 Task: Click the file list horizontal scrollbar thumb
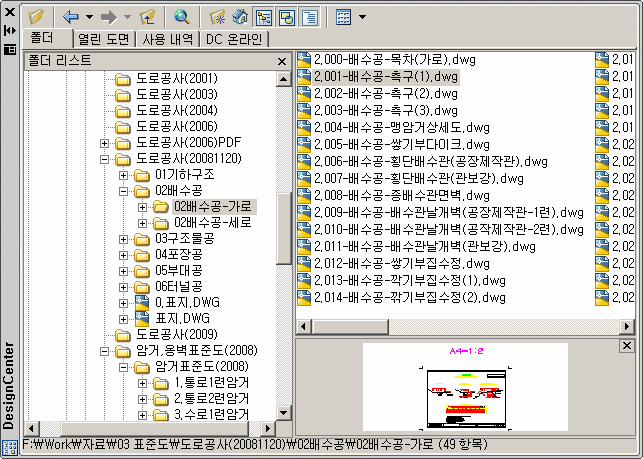(350, 327)
